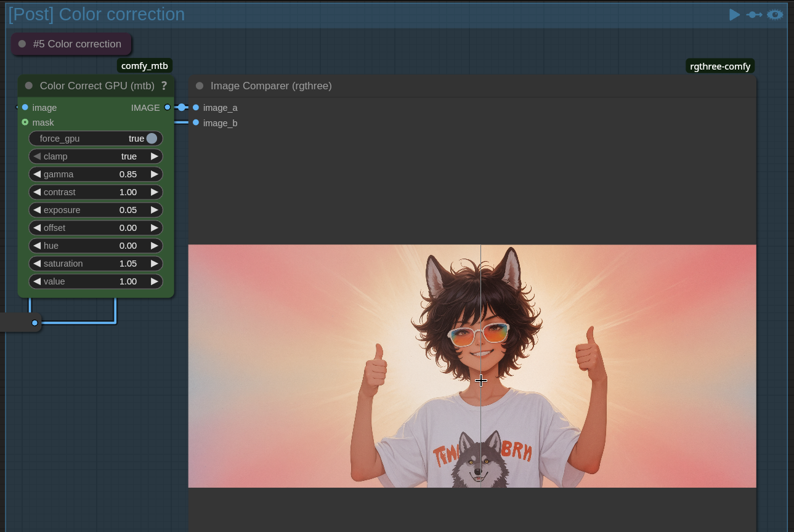Increase exposure with the right arrow
Viewport: 794px width, 532px height.
pyautogui.click(x=155, y=210)
